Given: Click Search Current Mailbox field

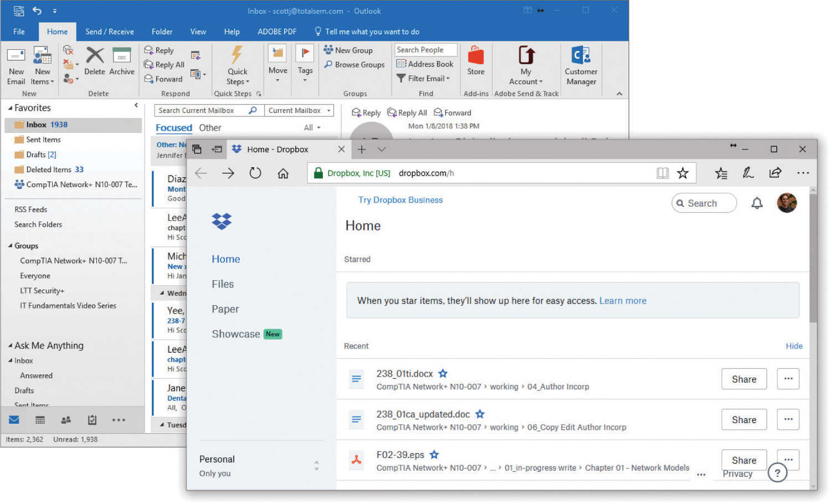Looking at the screenshot, I should 209,110.
